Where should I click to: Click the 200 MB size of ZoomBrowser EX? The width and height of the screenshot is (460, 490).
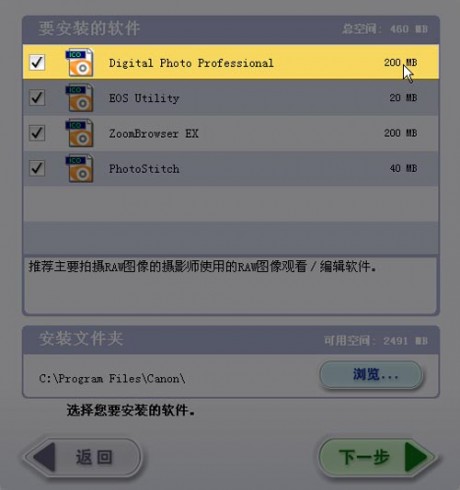(400, 133)
